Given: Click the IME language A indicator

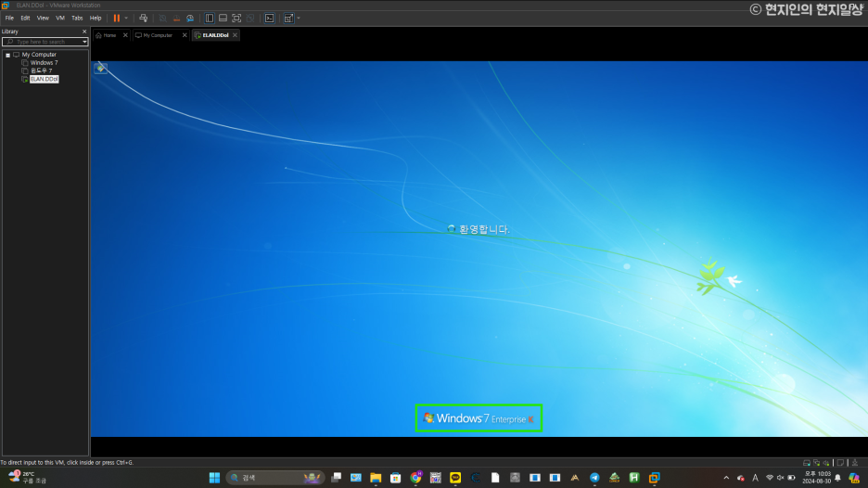Looking at the screenshot, I should (x=755, y=478).
